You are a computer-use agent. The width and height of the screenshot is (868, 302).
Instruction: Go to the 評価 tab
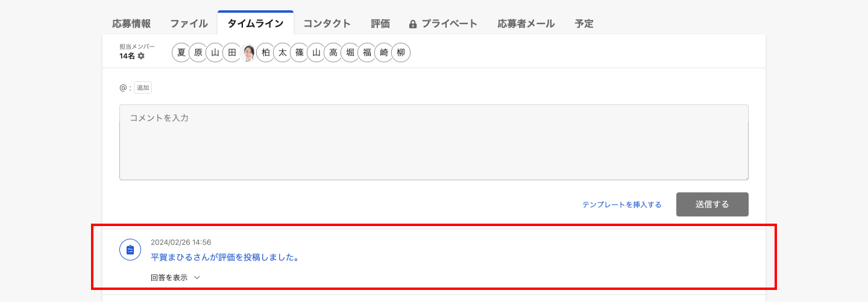tap(380, 24)
